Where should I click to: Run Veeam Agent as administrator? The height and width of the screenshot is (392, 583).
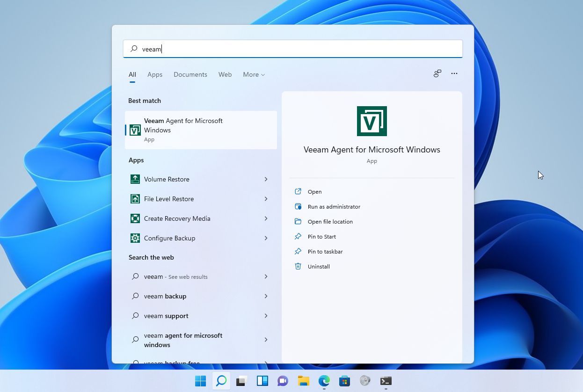tap(334, 206)
